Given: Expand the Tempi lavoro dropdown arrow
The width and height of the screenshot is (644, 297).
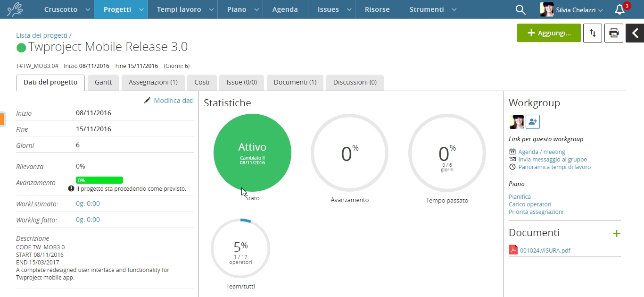Looking at the screenshot, I should tap(211, 10).
